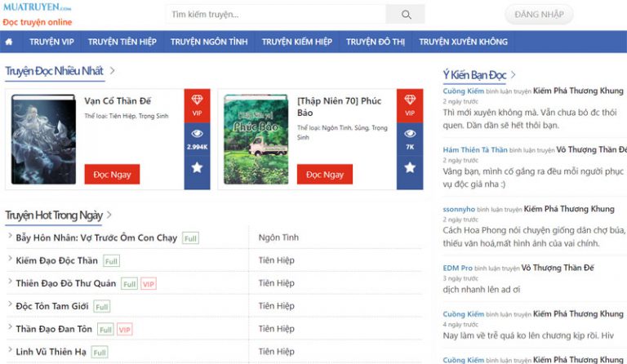Click chevron beside Thần Đạo Đan Tôn
This screenshot has width=627, height=364.
point(10,326)
